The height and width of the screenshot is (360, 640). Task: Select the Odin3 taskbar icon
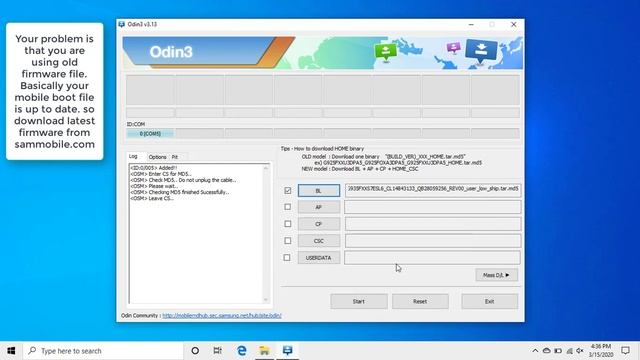tap(287, 351)
